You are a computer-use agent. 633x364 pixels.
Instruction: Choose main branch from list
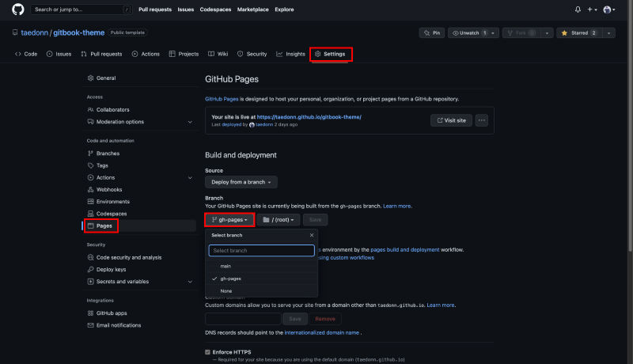tap(262, 266)
